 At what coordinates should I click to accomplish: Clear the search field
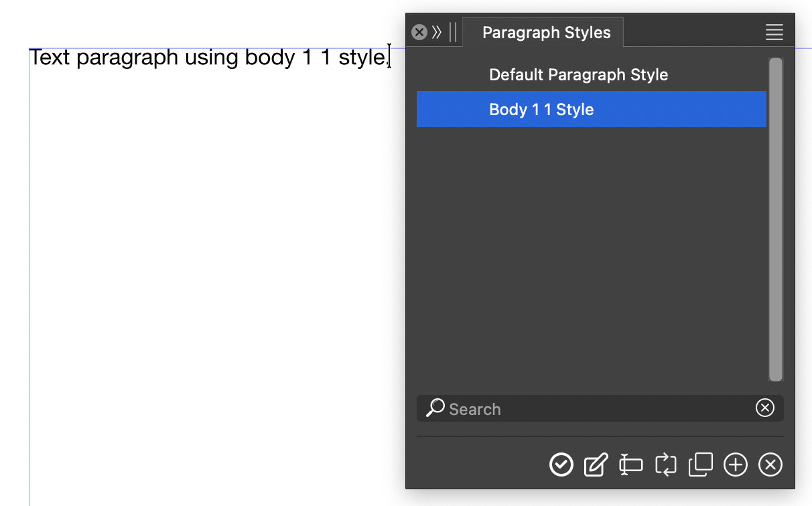click(x=765, y=408)
